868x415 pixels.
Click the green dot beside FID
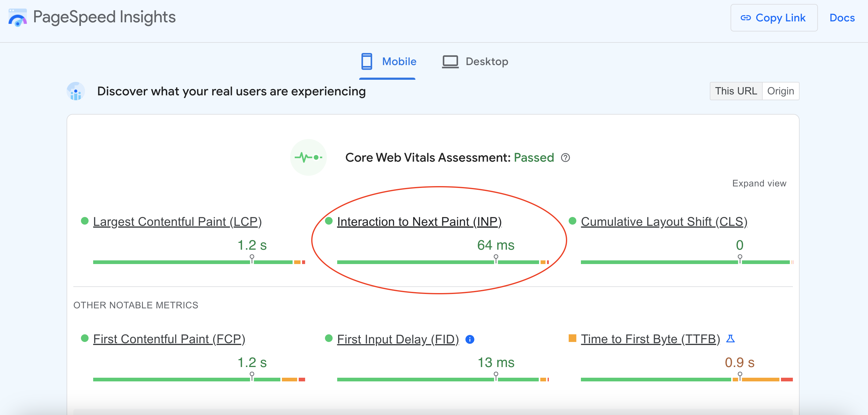click(x=329, y=338)
